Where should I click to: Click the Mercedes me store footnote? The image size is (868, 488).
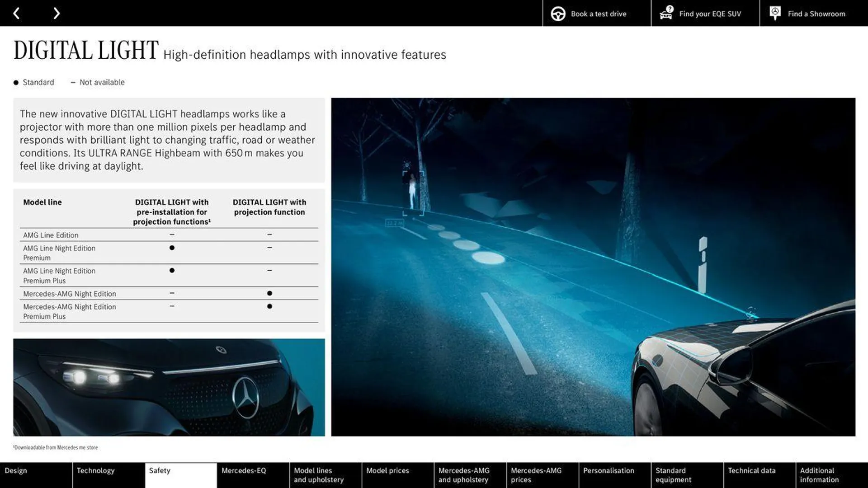point(56,447)
